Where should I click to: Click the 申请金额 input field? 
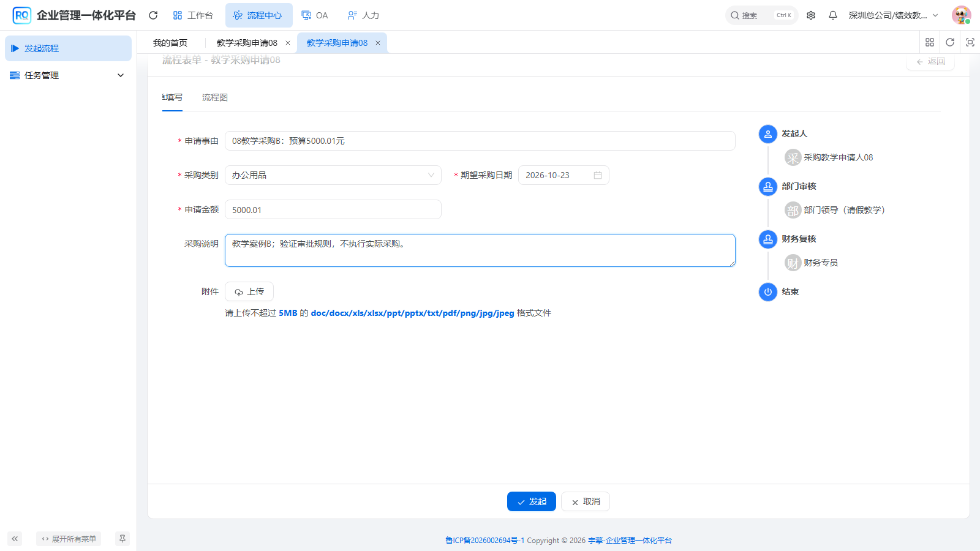333,209
